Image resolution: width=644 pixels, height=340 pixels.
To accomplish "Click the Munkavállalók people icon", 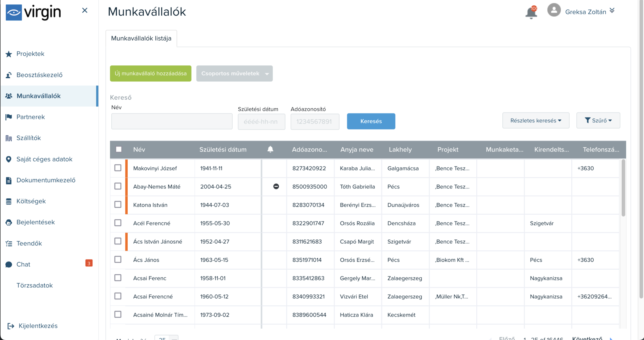I will [9, 96].
